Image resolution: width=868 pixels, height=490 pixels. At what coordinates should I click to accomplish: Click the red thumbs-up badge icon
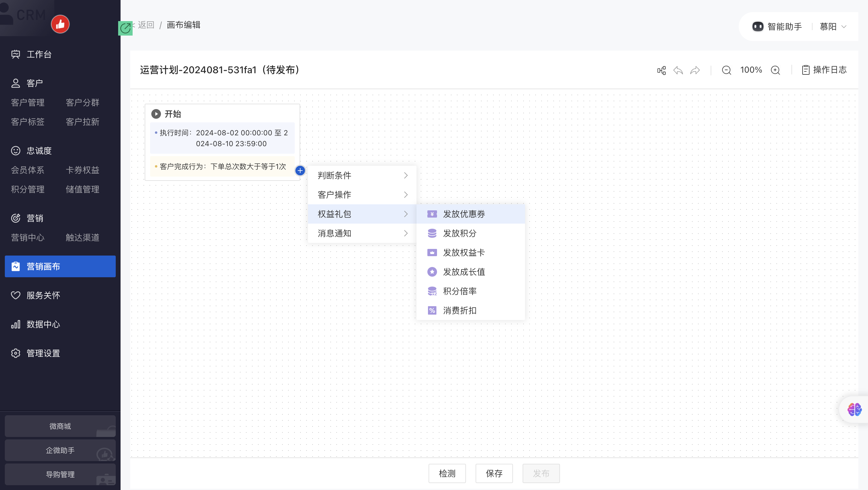click(60, 24)
